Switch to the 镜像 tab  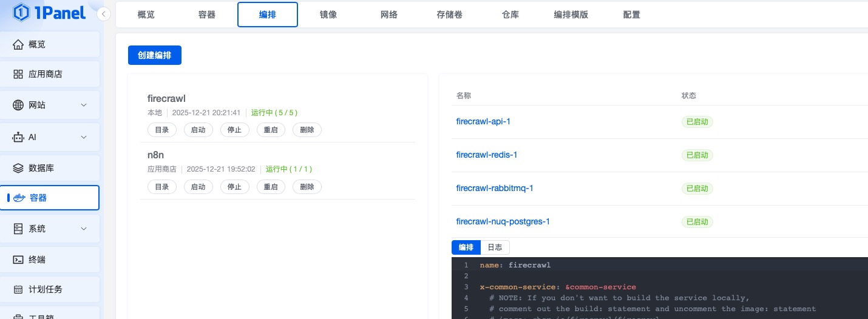(x=328, y=15)
